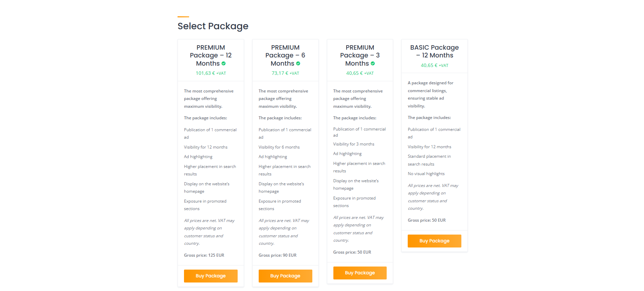Click the Gross price: 125 EUR text

[x=204, y=255]
